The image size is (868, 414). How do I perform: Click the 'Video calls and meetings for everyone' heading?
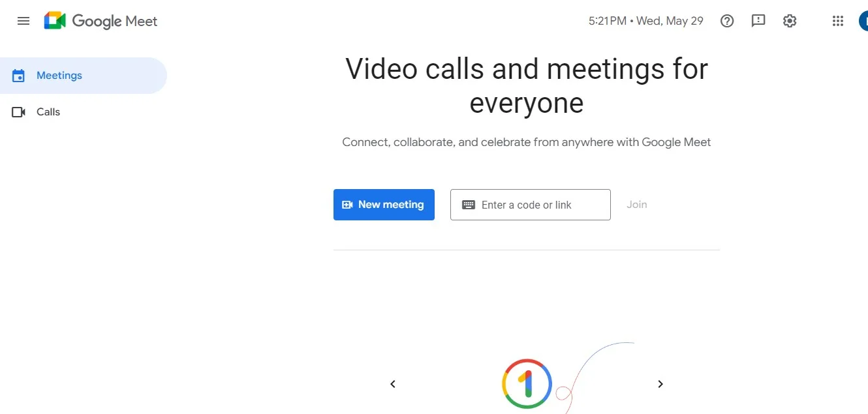[x=527, y=86]
